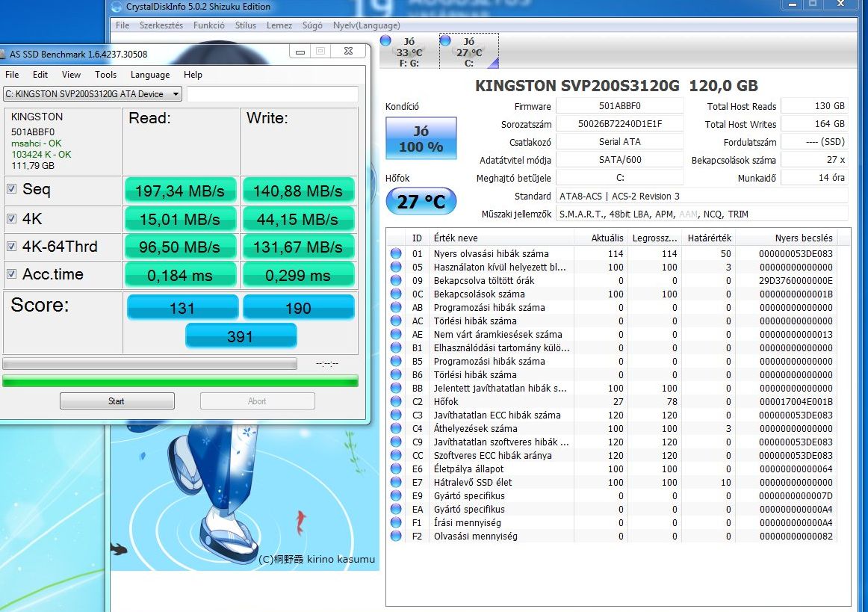Uncheck the Seq benchmark checkbox

[11, 189]
